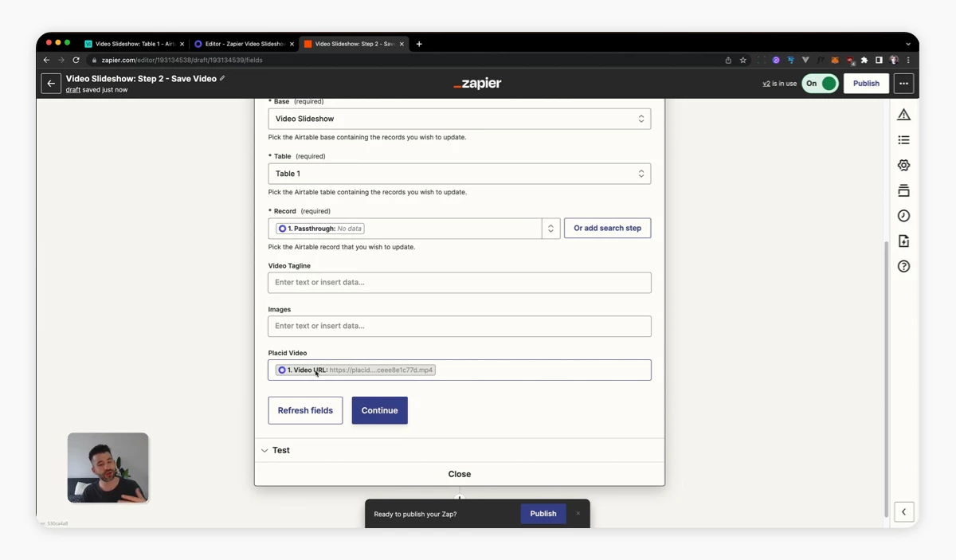Click the add step plus below the panel
Screen dimensions: 956x560
click(460, 498)
